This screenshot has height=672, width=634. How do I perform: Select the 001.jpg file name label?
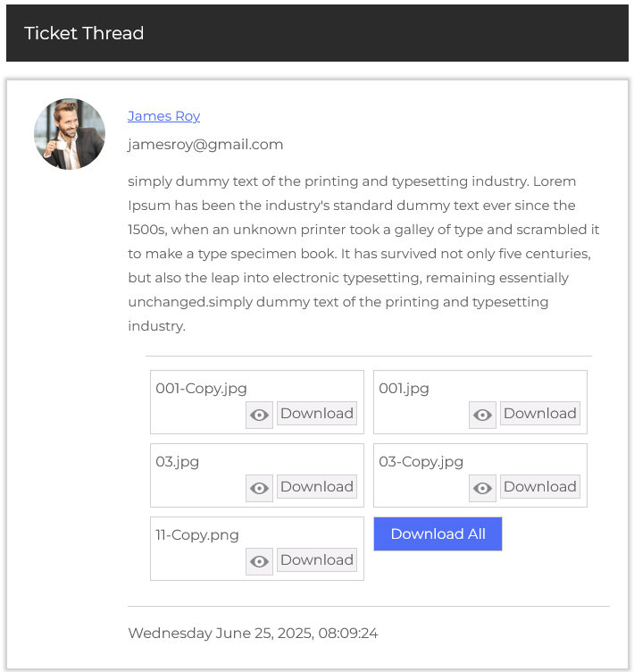tap(404, 389)
